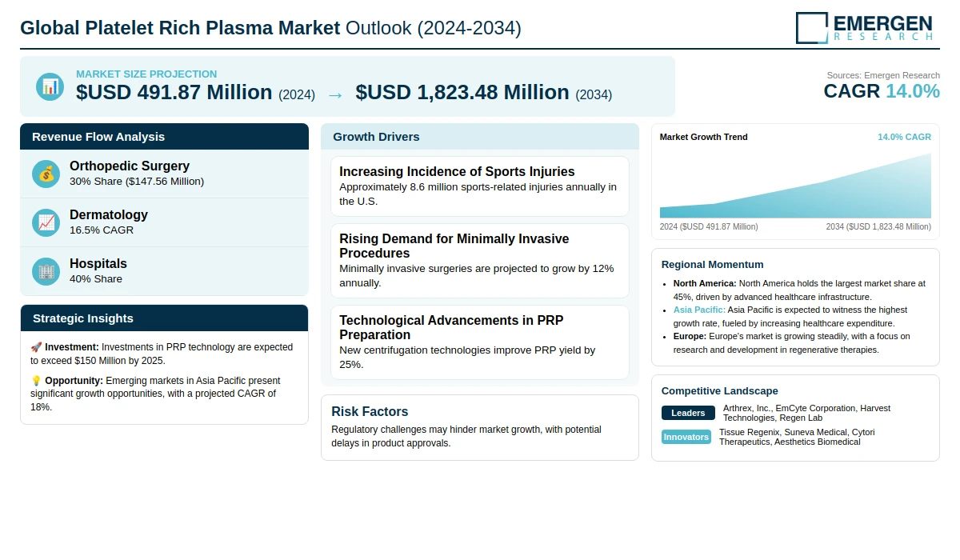The height and width of the screenshot is (560, 960).
Task: Click the Market Growth Trend area chart
Action: [795, 186]
